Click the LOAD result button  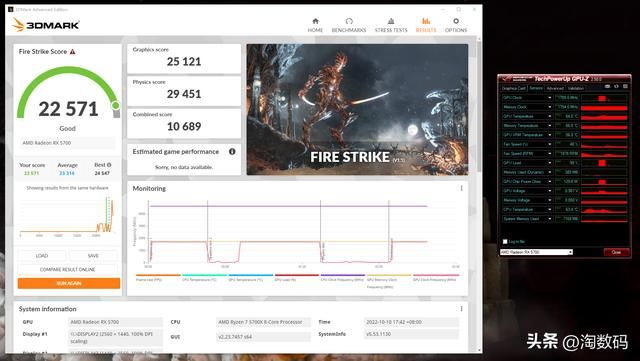click(x=42, y=256)
